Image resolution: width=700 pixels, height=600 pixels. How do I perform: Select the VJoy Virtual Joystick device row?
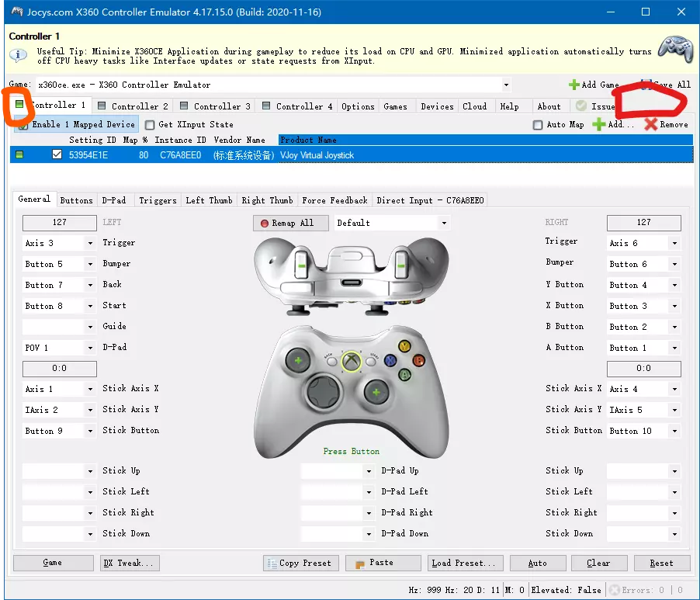pos(352,155)
